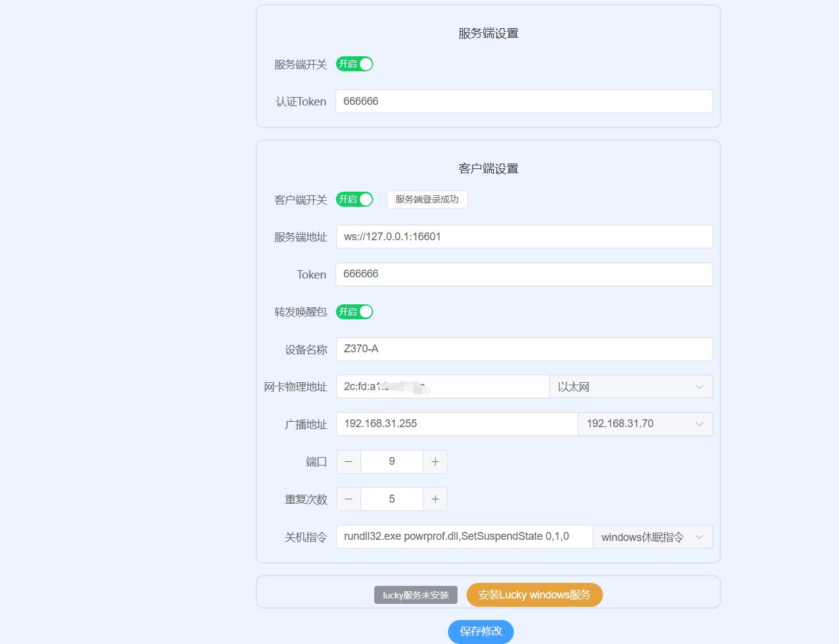
Task: Click the client Token input field
Action: click(x=524, y=274)
